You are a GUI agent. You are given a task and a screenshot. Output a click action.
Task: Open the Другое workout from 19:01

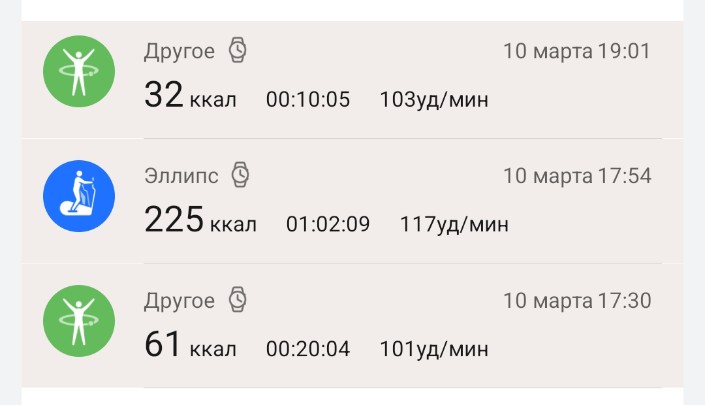tap(179, 50)
